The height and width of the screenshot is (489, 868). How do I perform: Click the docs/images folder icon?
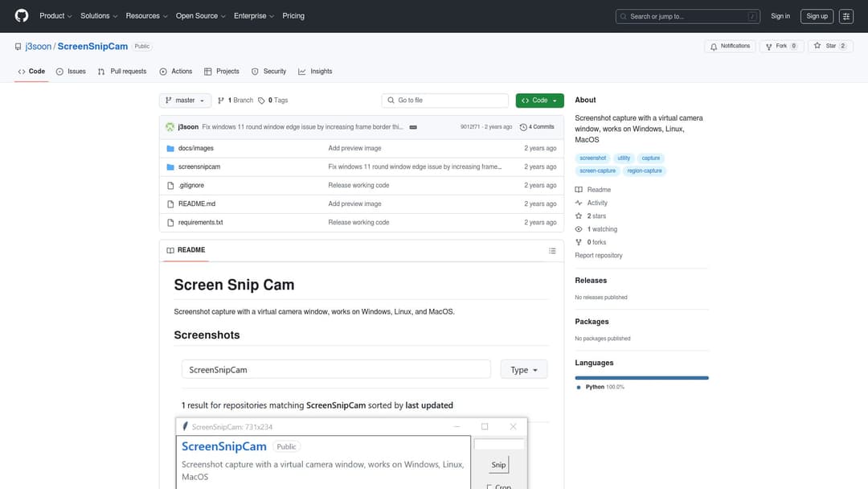tap(170, 149)
